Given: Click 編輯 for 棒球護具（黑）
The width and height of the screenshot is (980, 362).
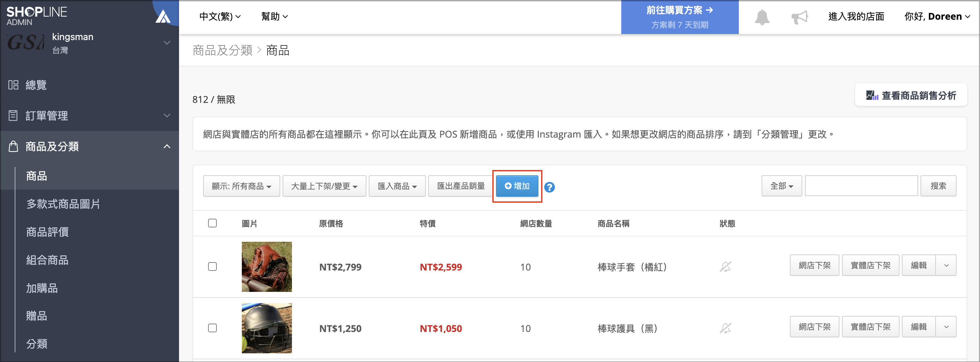Looking at the screenshot, I should pos(918,327).
